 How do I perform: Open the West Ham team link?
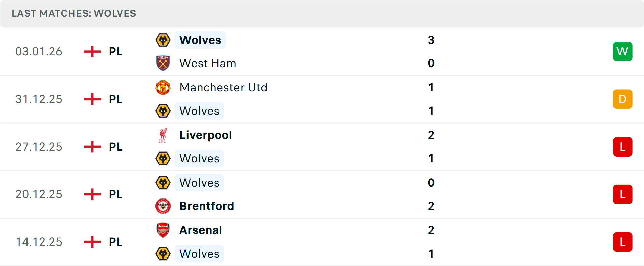coord(208,63)
